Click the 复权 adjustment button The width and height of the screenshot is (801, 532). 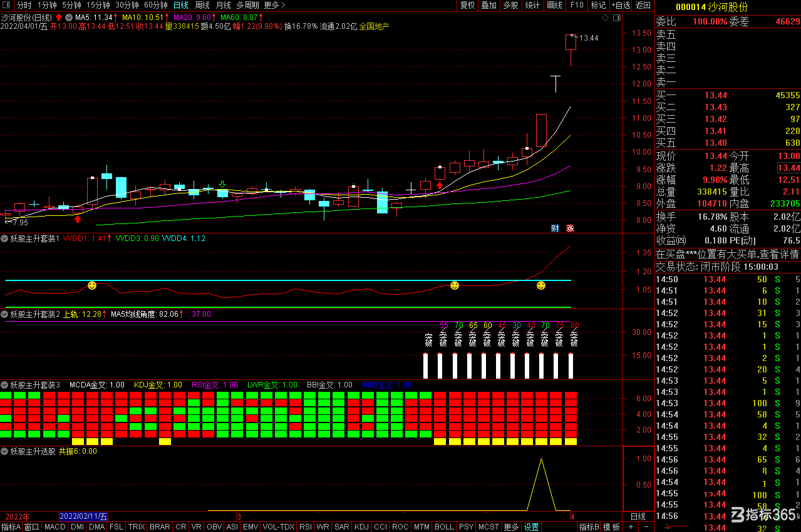[x=468, y=5]
